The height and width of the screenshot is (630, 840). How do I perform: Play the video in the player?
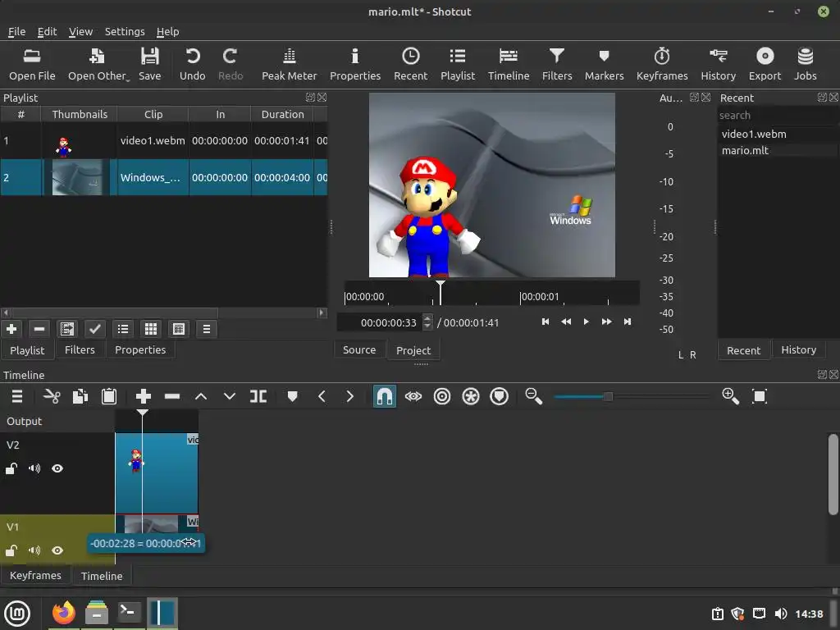tap(586, 322)
